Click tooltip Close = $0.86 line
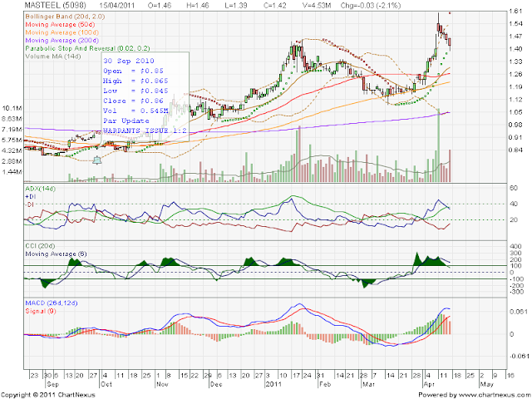 click(x=133, y=101)
